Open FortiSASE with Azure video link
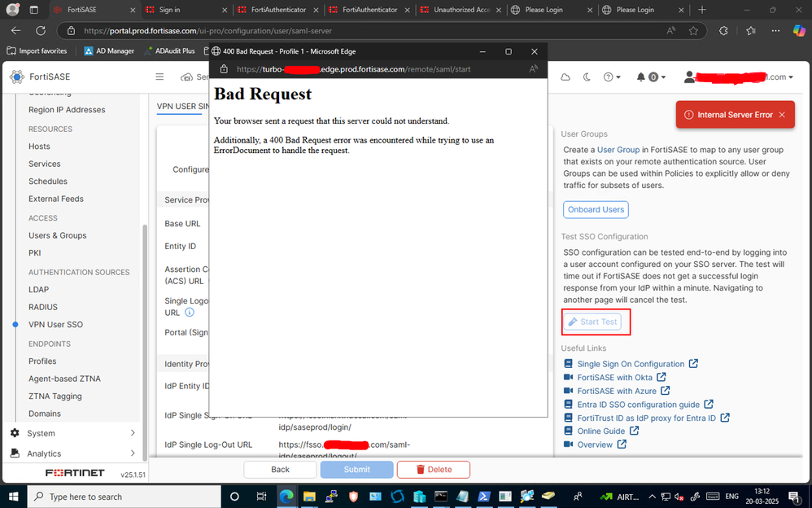 click(617, 391)
